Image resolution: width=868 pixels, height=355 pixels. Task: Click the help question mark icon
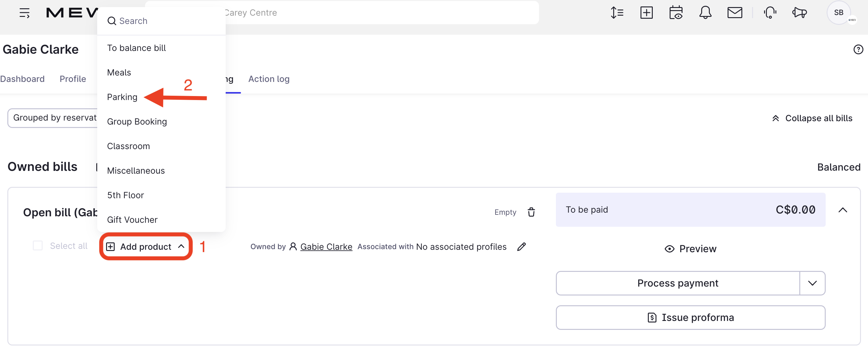point(858,50)
